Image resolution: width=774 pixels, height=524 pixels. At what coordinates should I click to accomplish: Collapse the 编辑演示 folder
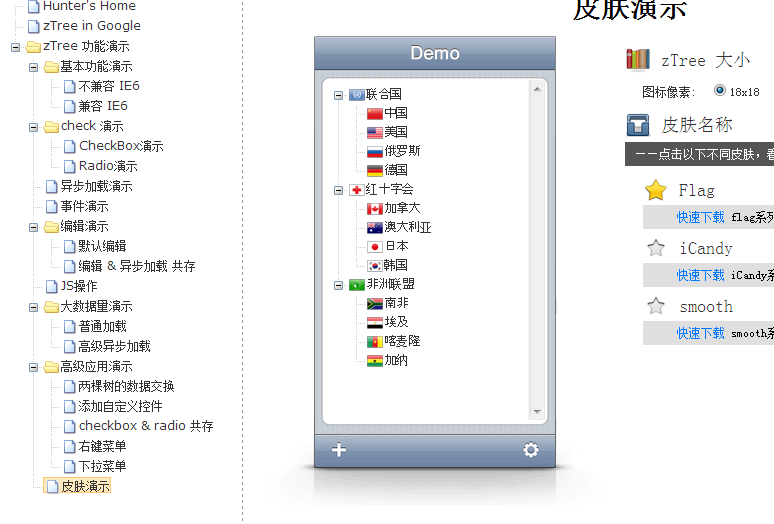pyautogui.click(x=33, y=227)
